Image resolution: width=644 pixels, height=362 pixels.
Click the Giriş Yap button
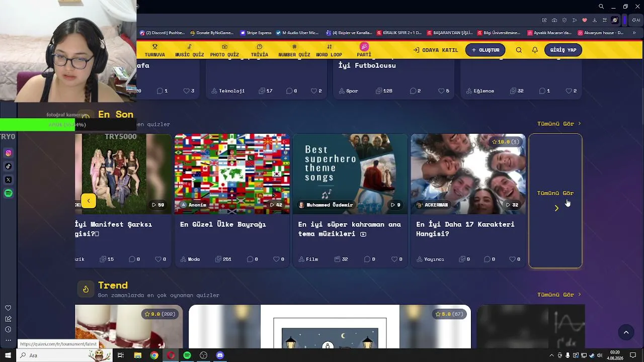pos(563,50)
